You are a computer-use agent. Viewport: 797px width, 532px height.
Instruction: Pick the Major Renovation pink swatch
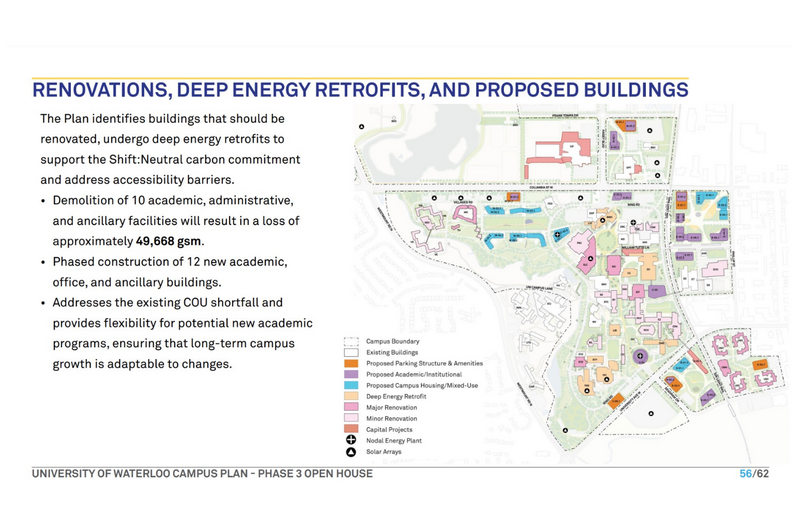(x=350, y=407)
